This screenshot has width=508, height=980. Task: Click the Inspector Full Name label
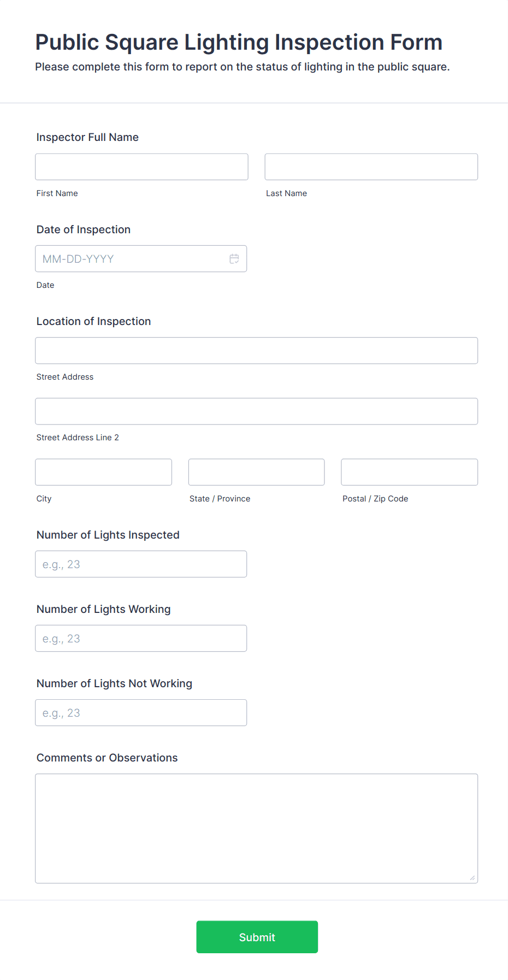point(87,137)
